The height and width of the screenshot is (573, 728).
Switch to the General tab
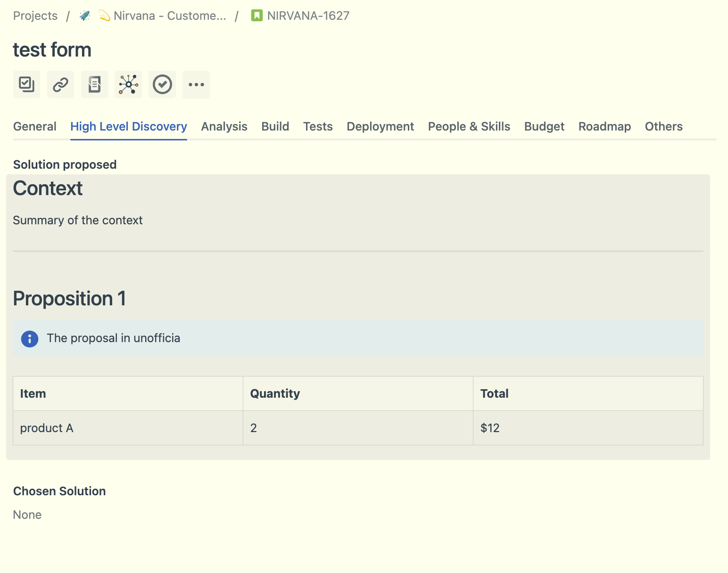click(35, 126)
